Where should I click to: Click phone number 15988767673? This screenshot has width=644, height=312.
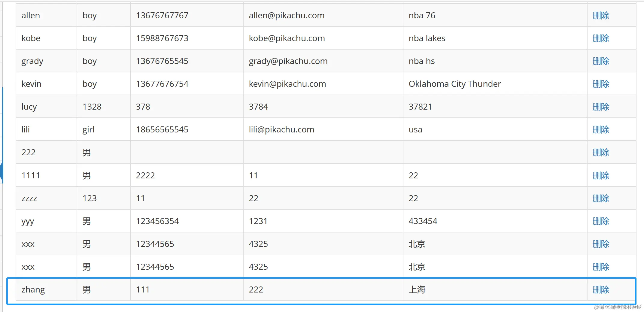162,38
